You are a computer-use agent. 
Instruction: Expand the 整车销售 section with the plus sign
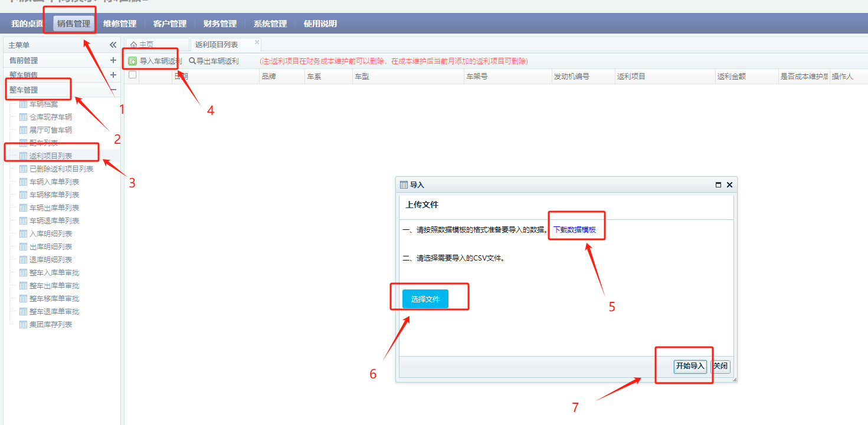pos(113,75)
